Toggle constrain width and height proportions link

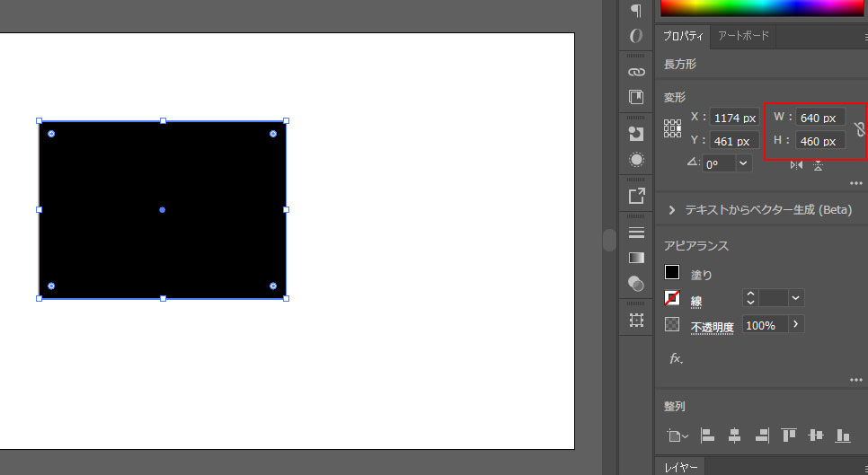pos(859,129)
